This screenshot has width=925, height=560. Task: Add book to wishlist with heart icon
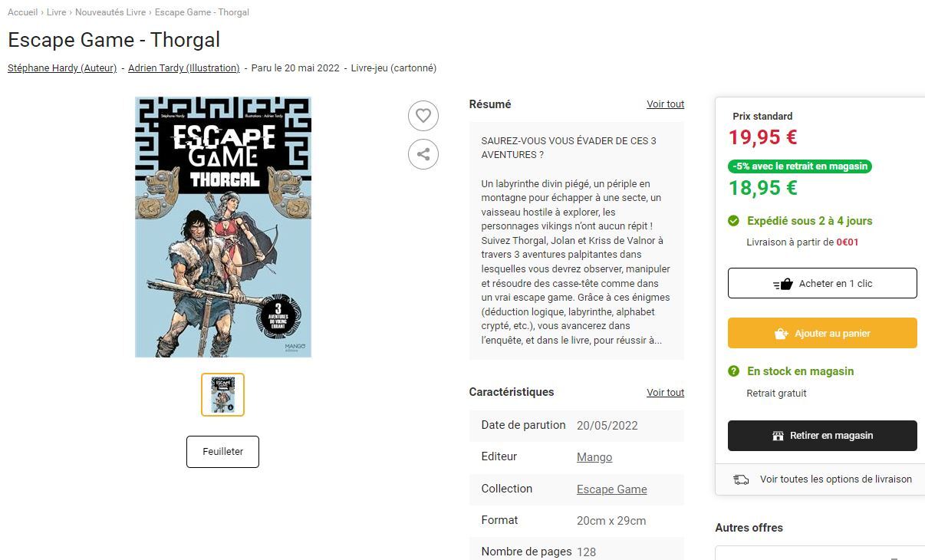pos(423,116)
